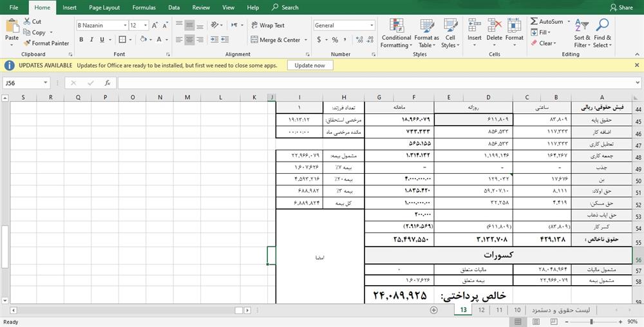Add a new sheet with plus icon

pos(433,310)
